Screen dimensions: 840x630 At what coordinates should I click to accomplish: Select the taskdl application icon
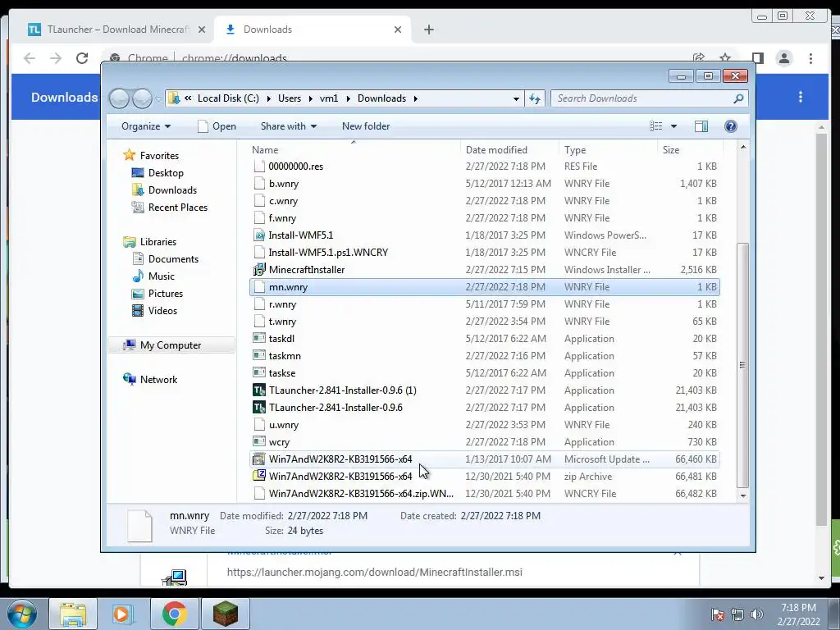pyautogui.click(x=259, y=339)
